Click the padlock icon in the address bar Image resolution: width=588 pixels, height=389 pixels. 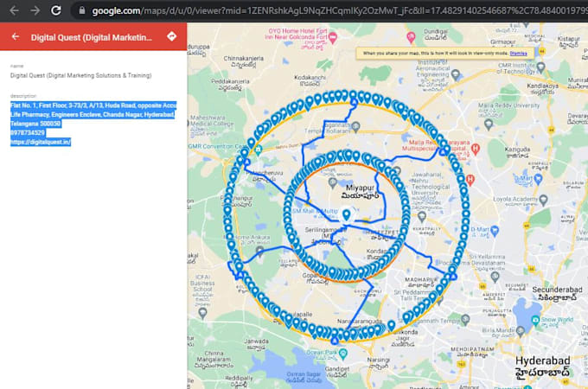(x=82, y=10)
